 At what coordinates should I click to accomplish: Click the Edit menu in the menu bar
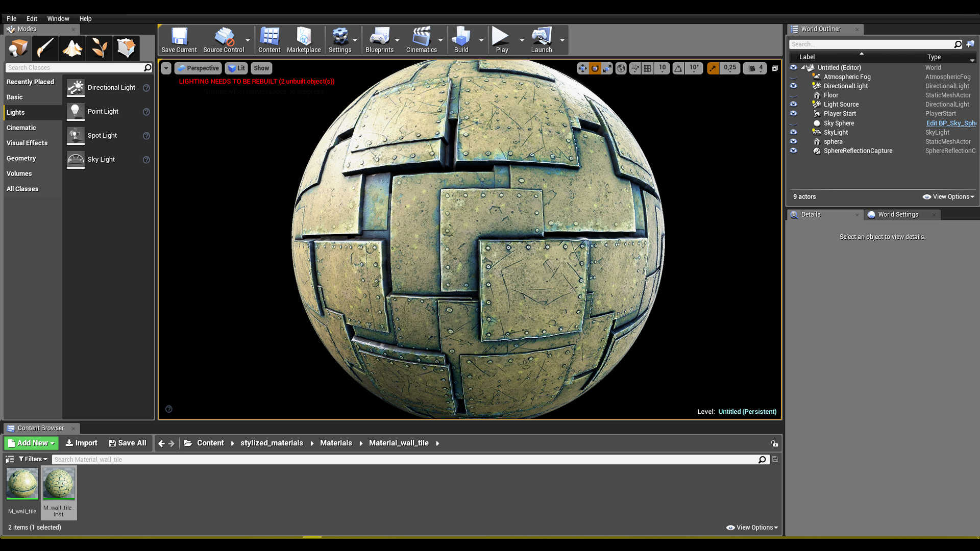(x=31, y=18)
